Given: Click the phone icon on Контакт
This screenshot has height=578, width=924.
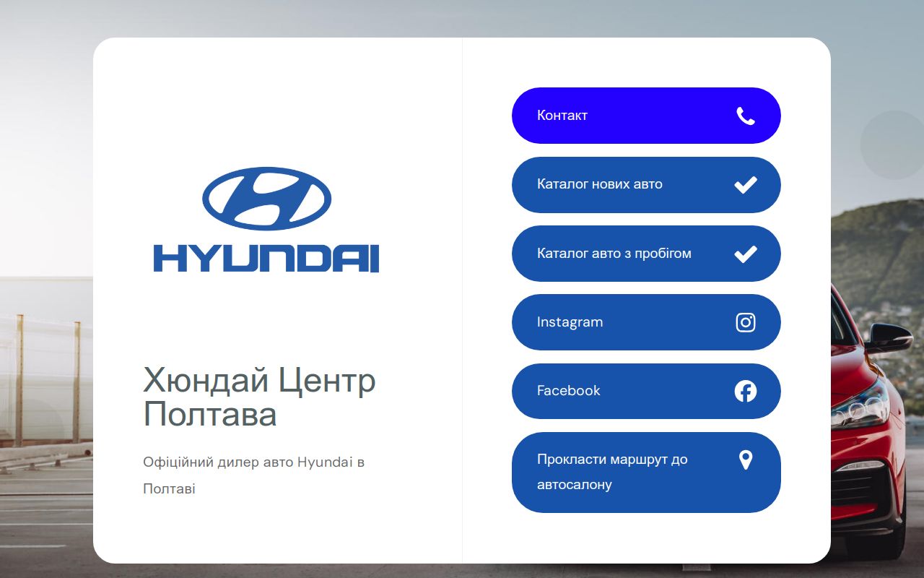Looking at the screenshot, I should [746, 116].
